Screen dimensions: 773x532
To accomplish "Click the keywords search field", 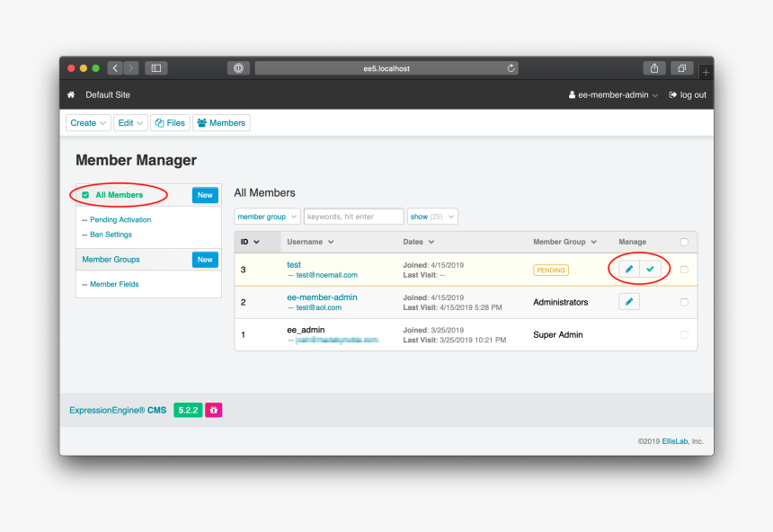I will 354,217.
